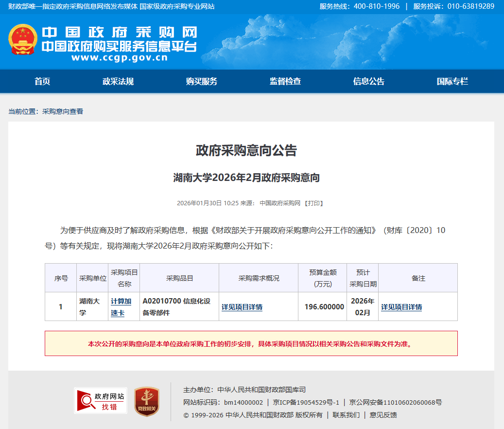Click the 主办单位 财政部国库司 footer text

[244, 390]
